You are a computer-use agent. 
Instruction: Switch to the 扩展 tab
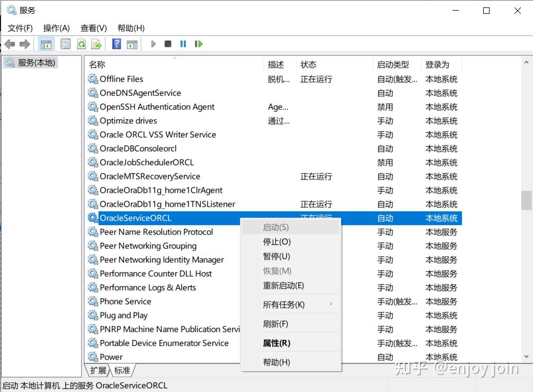(98, 370)
